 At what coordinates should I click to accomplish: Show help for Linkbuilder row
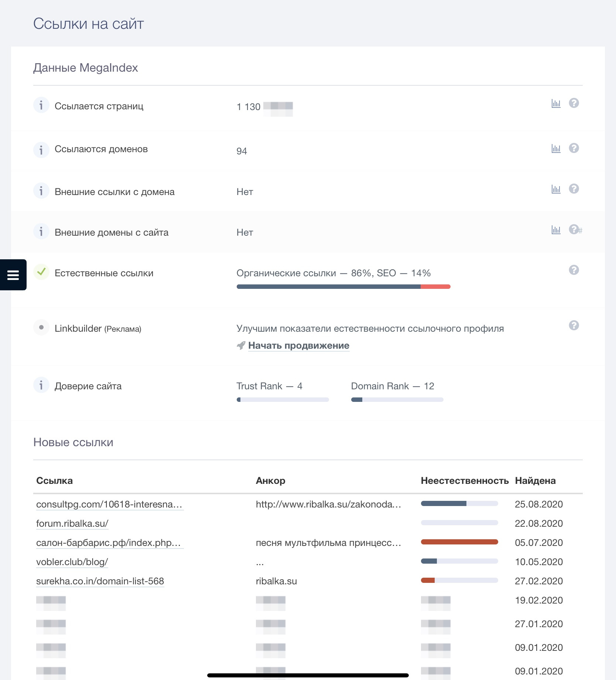click(574, 325)
